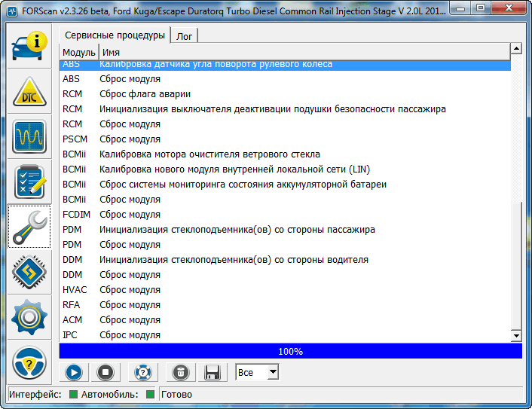Image resolution: width=532 pixels, height=409 pixels.
Task: Click the stop button in bottom toolbar
Action: (106, 372)
